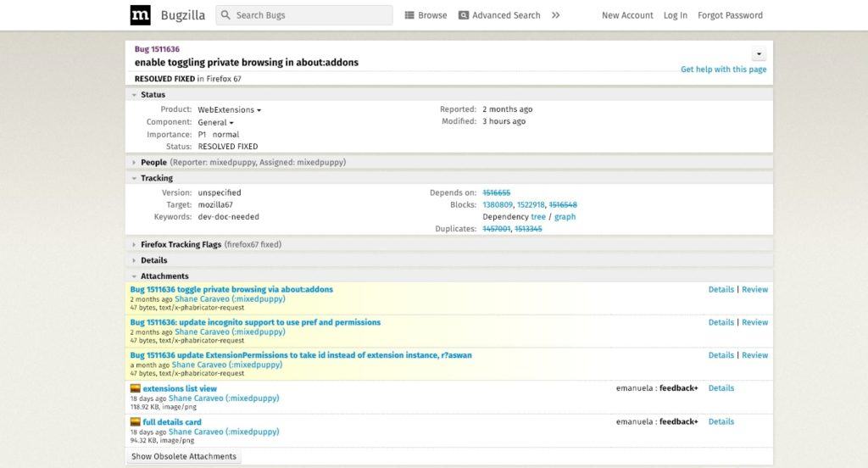Open the bug actions dropdown arrow
The image size is (868, 468).
click(759, 53)
